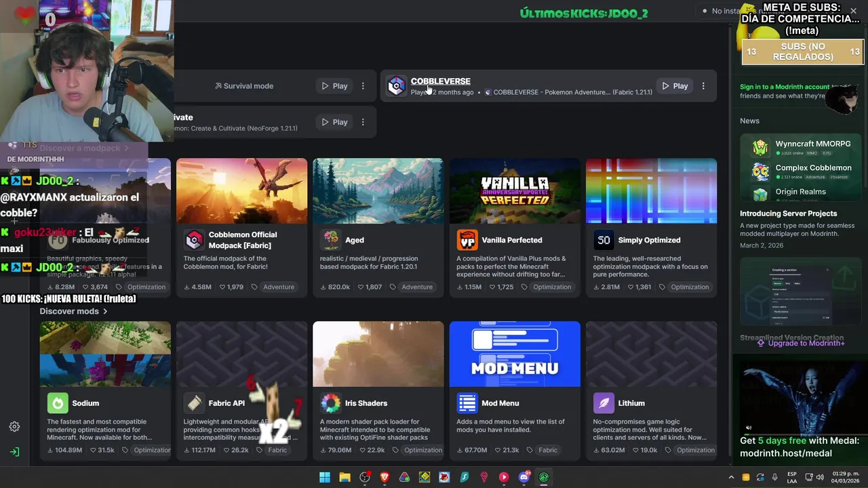Open File Explorer from the taskbar
The width and height of the screenshot is (868, 488).
point(344,477)
